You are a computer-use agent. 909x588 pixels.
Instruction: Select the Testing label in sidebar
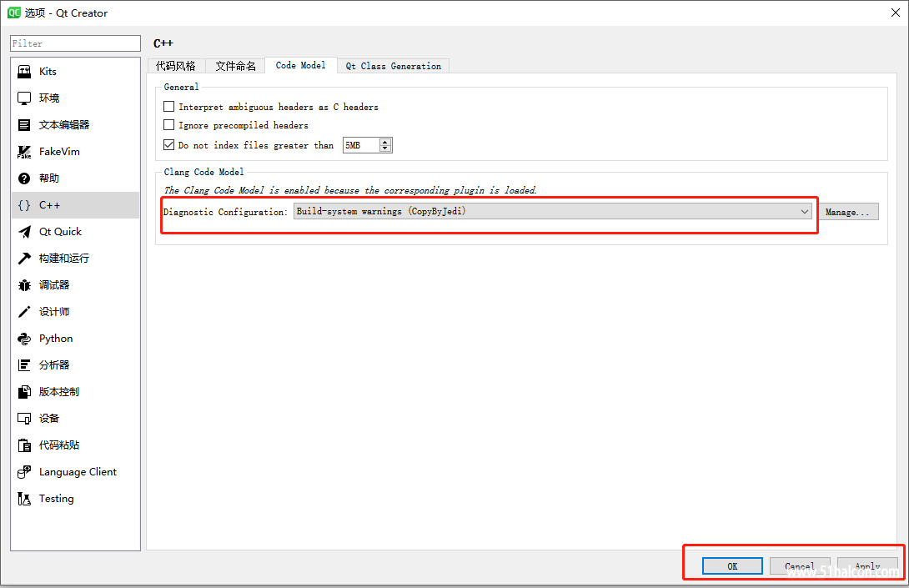56,498
